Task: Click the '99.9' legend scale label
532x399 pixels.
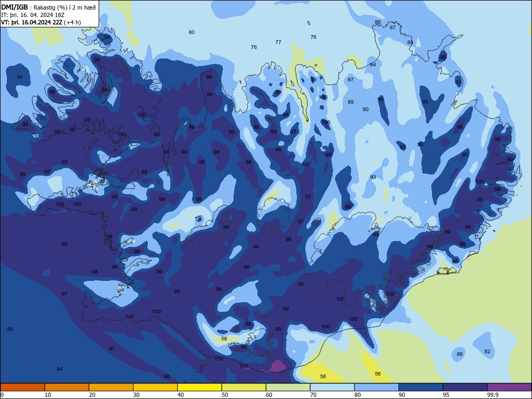Action: pyautogui.click(x=493, y=395)
